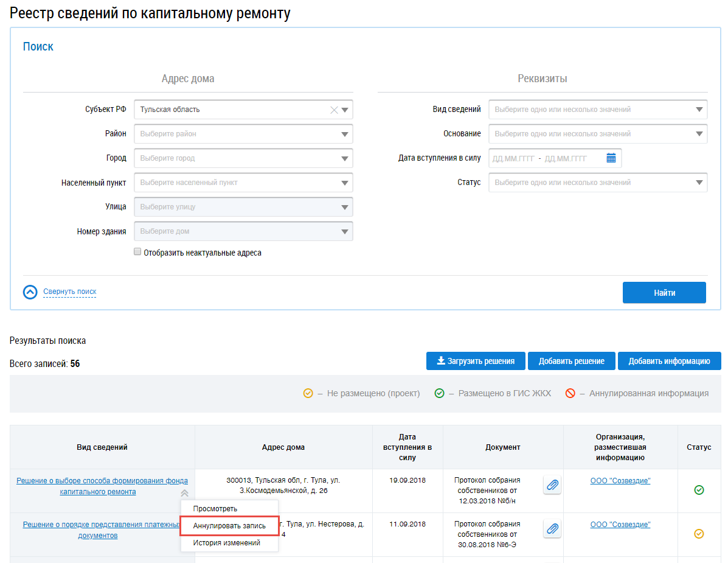Click the Адрес дома column header
The width and height of the screenshot is (728, 563).
tap(283, 447)
